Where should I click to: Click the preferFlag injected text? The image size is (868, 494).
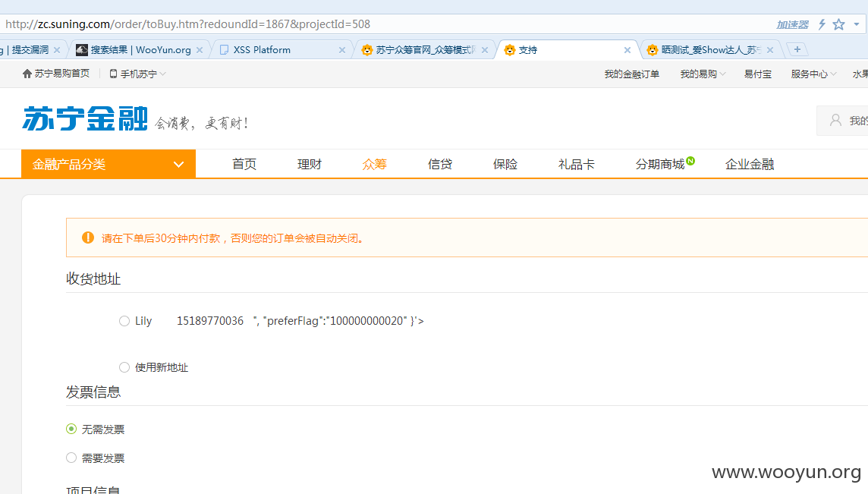338,321
